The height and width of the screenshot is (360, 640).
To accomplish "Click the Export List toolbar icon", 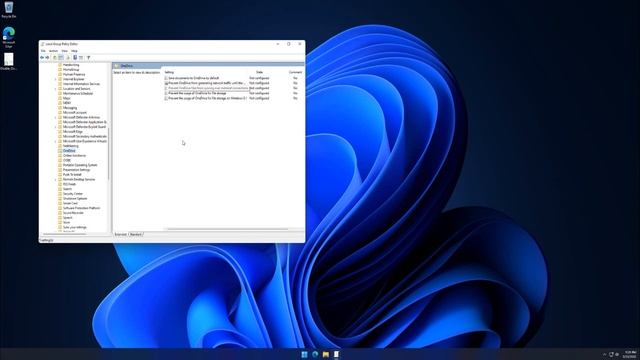I will point(68,58).
